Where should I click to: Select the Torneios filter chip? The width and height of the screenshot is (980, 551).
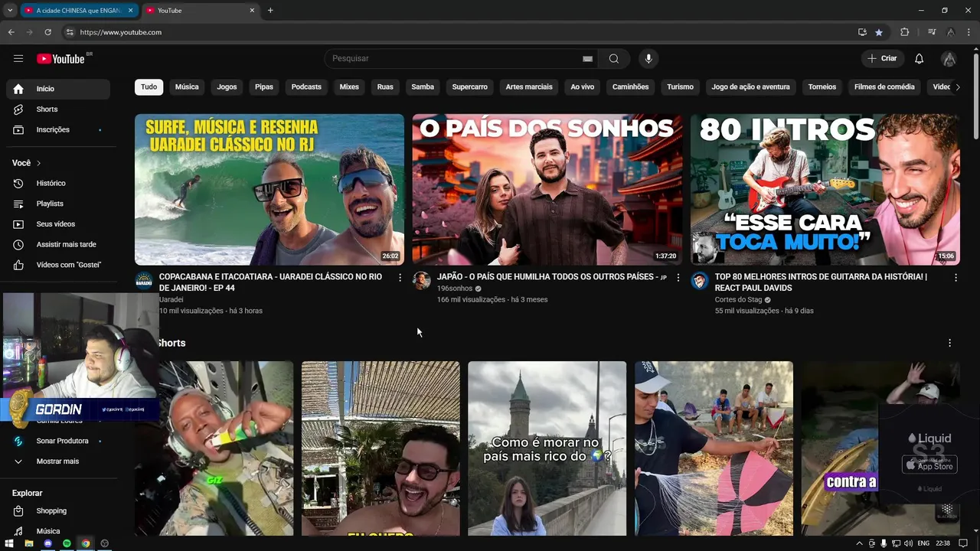point(822,87)
